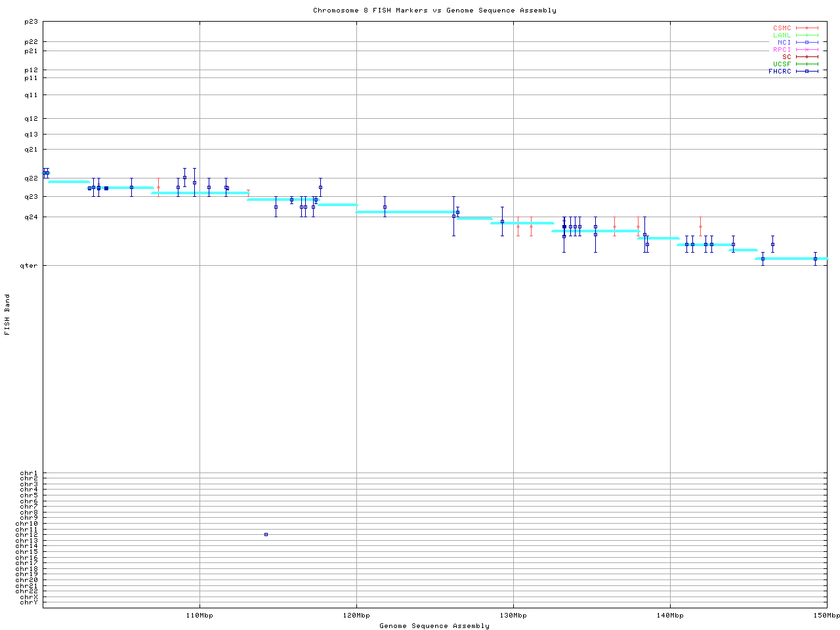
Task: Click the q24 band label
Action: click(31, 217)
